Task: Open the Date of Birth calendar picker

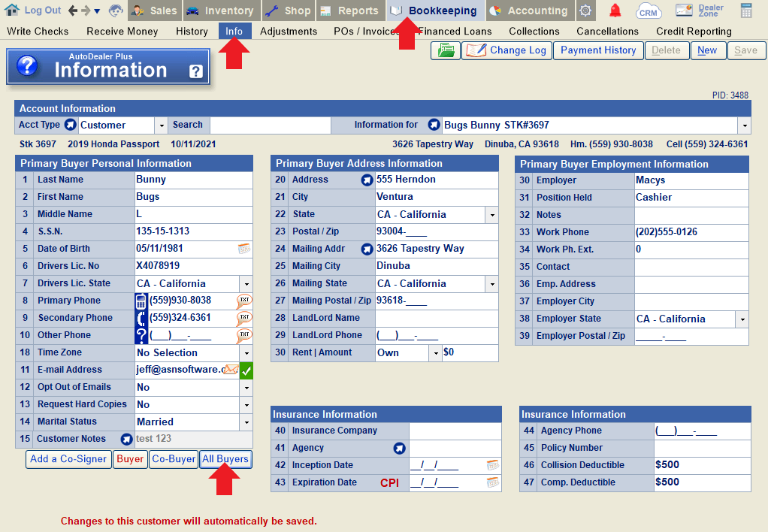Action: click(x=244, y=249)
